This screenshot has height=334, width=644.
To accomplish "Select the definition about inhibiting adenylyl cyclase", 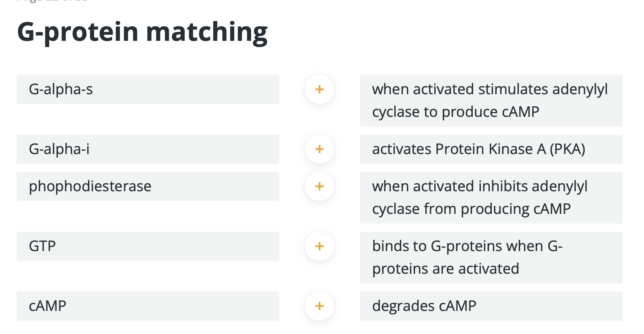I will coord(491,197).
